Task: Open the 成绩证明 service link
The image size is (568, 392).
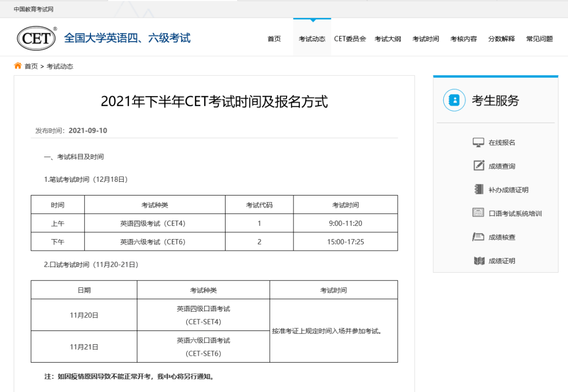Action: (x=502, y=261)
